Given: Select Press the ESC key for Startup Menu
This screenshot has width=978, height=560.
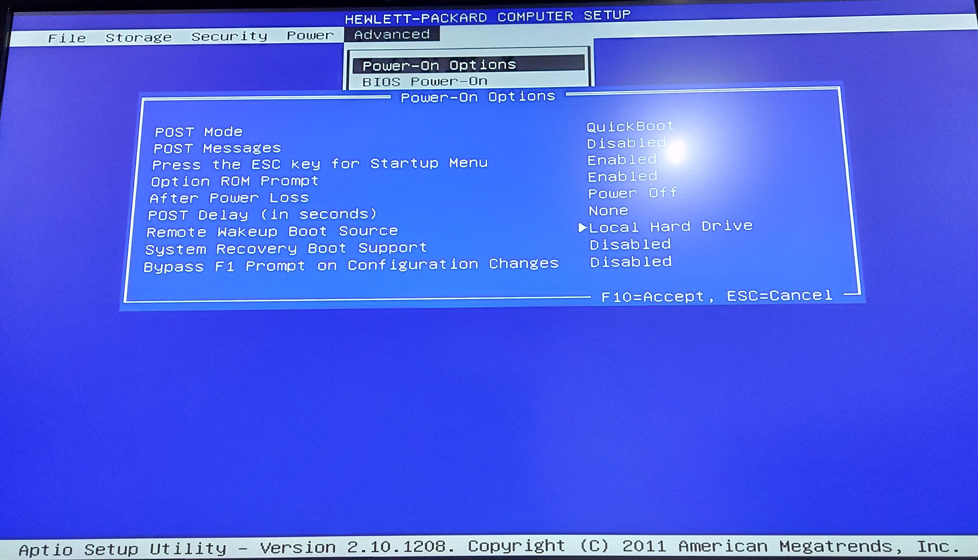Looking at the screenshot, I should 320,164.
